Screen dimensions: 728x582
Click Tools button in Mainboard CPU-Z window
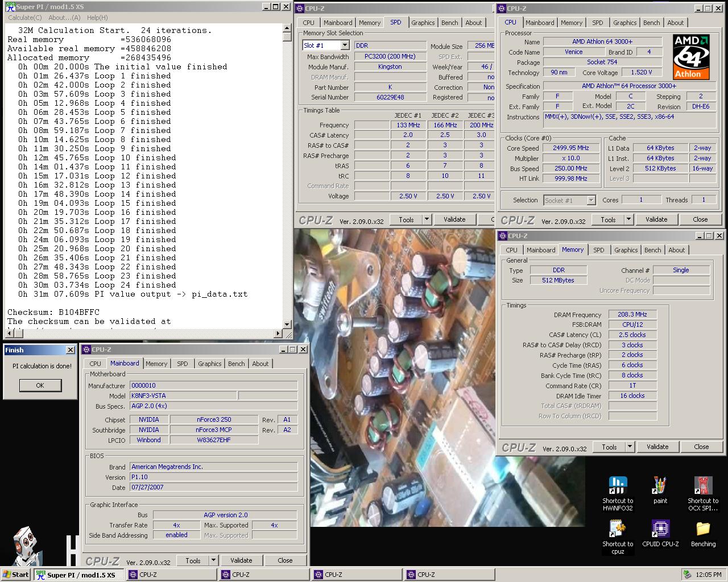tap(193, 560)
